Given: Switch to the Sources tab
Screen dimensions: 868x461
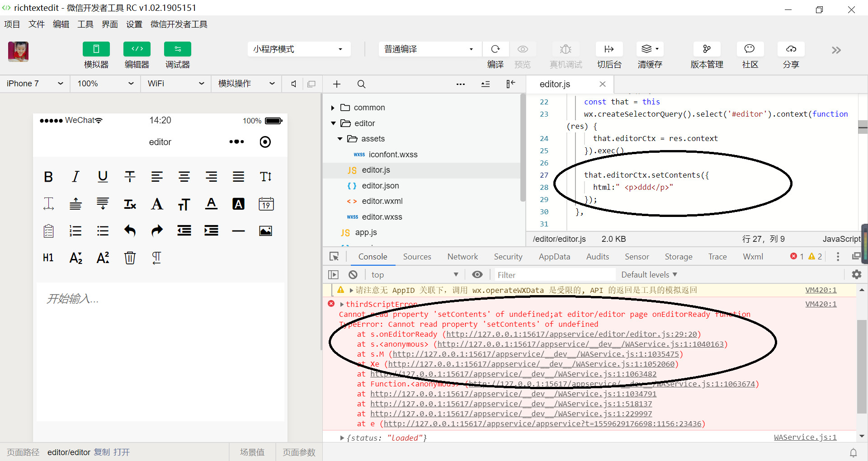Looking at the screenshot, I should pos(417,257).
